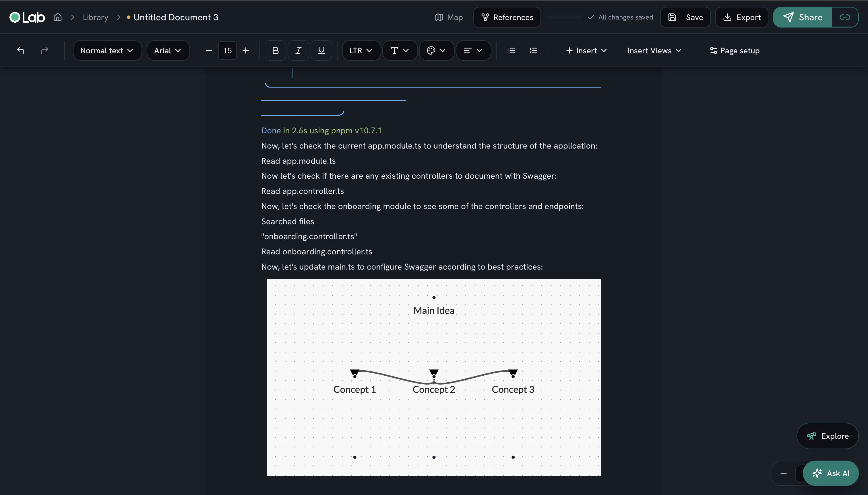The image size is (868, 495).
Task: Click the Main Idea node
Action: [434, 310]
